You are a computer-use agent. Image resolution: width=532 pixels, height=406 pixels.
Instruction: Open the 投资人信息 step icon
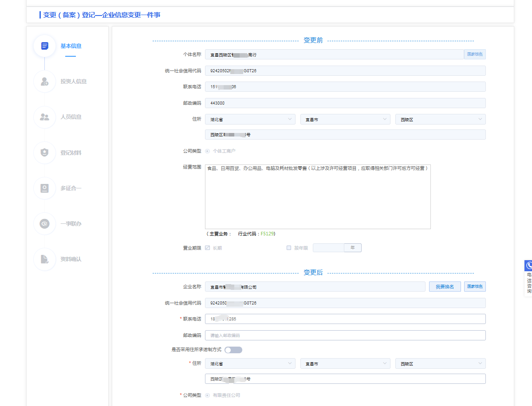[44, 82]
